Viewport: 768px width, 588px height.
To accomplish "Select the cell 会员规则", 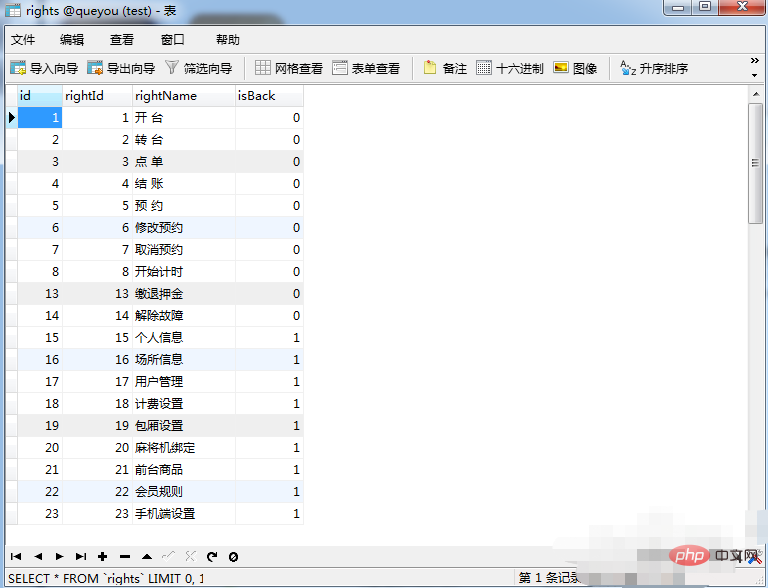I will click(184, 492).
